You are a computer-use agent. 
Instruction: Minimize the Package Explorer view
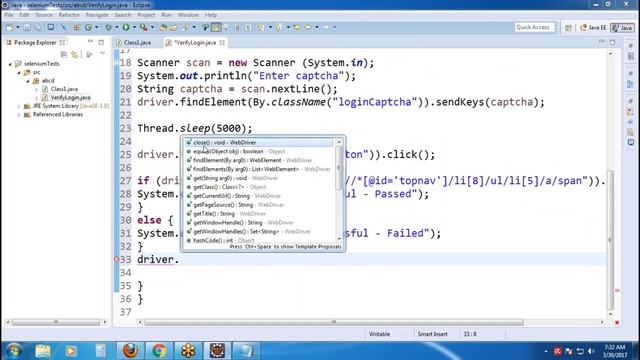point(90,42)
